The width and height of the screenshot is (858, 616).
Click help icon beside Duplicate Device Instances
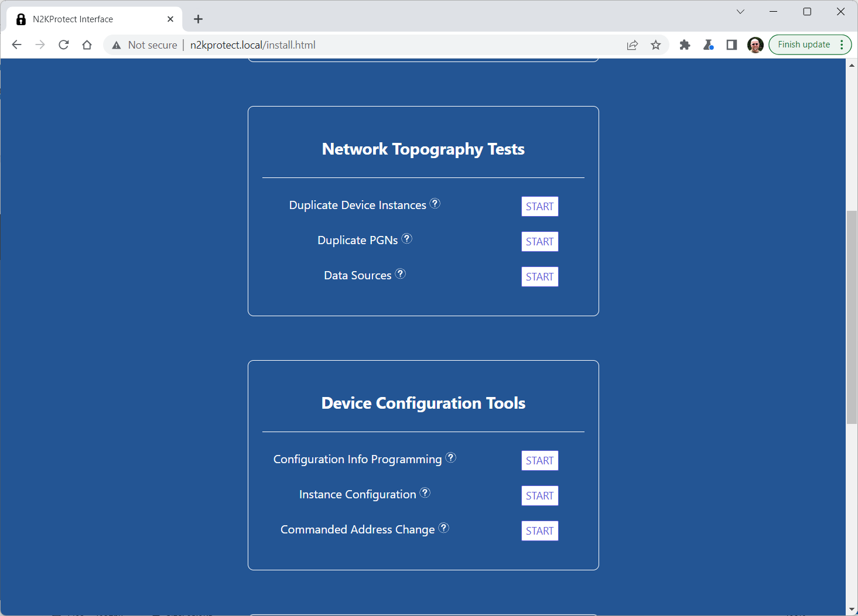point(435,204)
